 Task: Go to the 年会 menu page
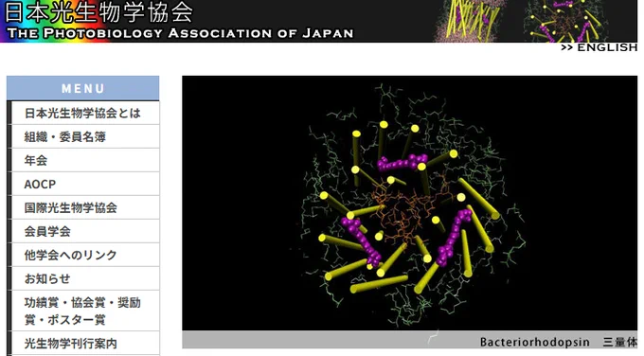[x=85, y=161]
